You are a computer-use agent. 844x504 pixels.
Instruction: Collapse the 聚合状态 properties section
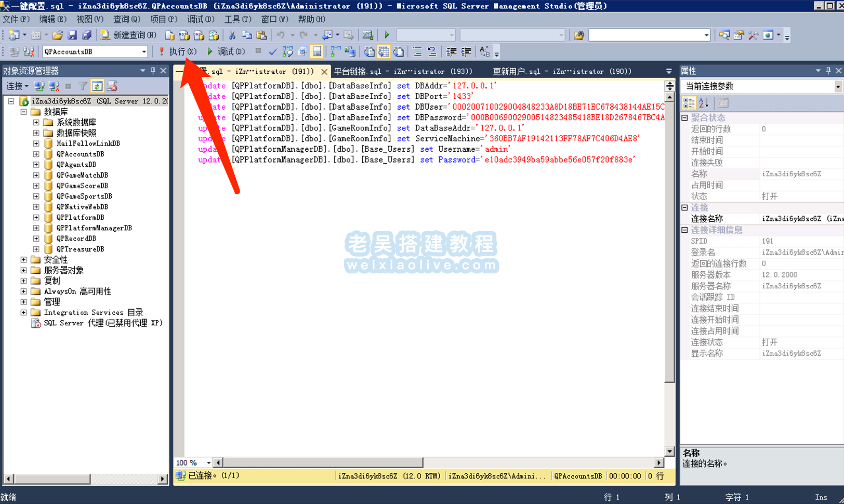(684, 117)
